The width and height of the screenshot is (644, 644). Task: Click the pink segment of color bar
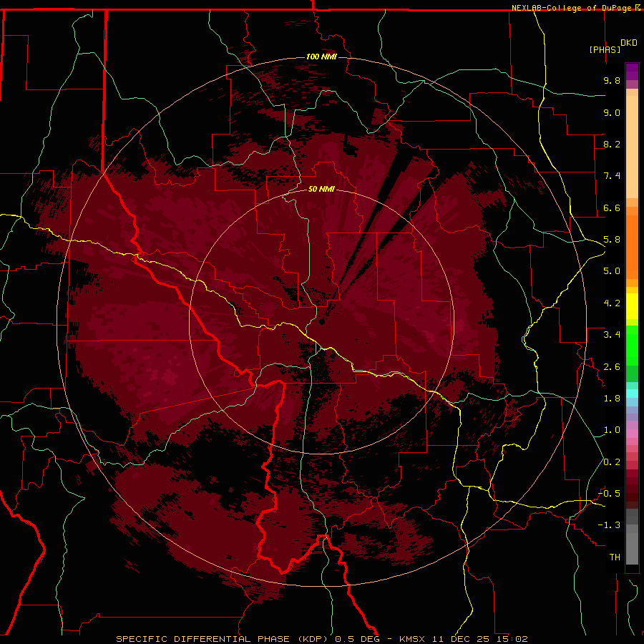coord(632,434)
